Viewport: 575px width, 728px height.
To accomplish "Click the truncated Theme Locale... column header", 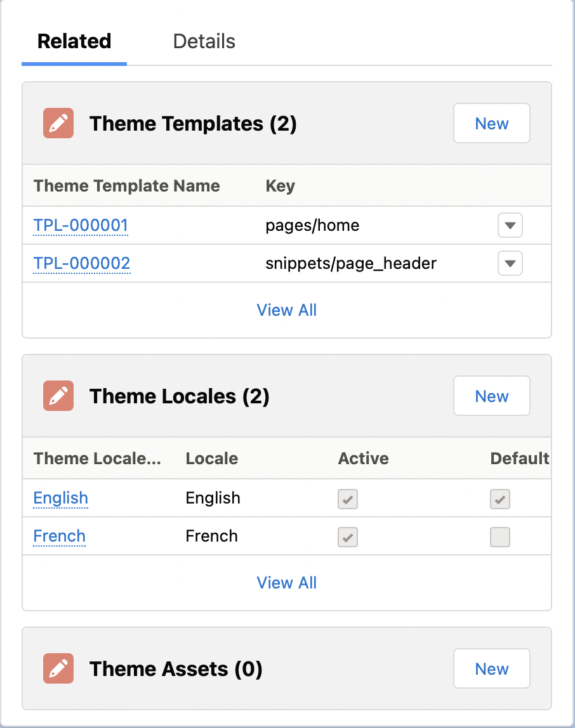I will 98,458.
